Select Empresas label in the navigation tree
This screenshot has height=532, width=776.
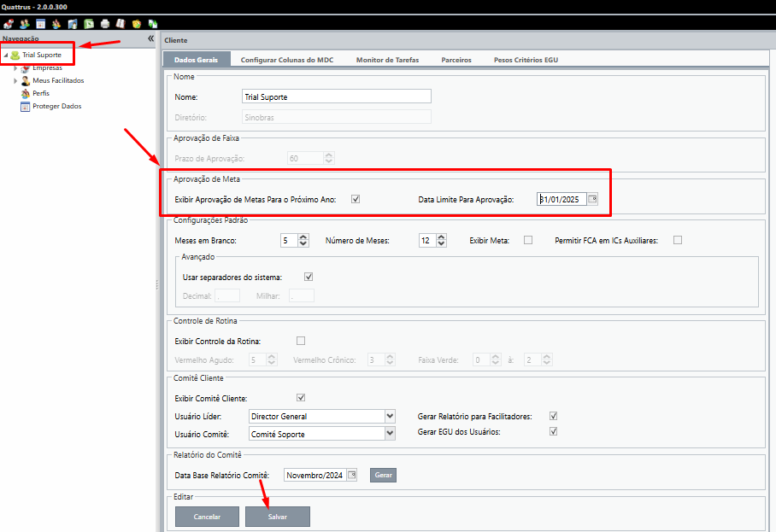coord(48,68)
